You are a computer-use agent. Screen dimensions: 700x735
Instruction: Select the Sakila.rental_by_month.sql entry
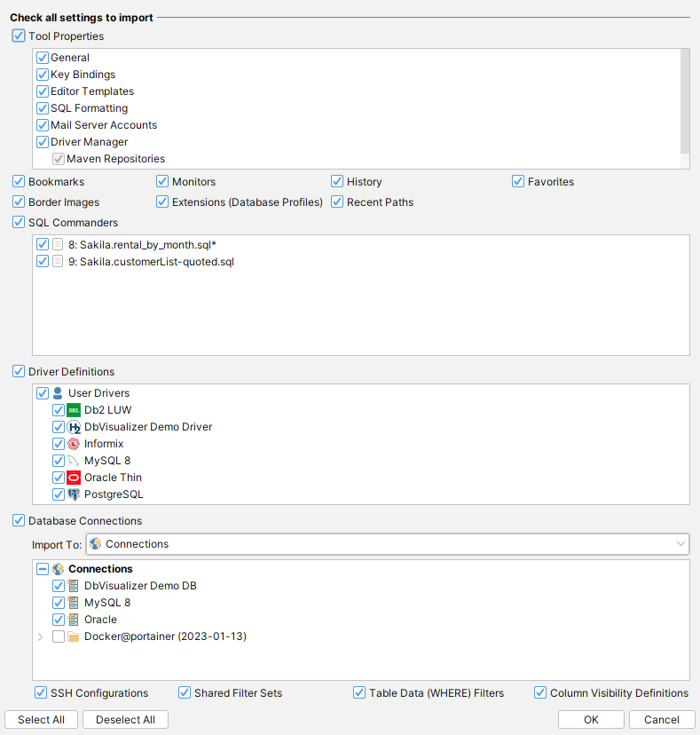(143, 244)
